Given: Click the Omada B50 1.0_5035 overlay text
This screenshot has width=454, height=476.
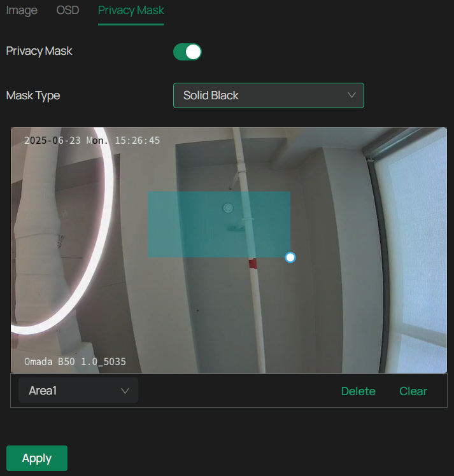Looking at the screenshot, I should (75, 361).
